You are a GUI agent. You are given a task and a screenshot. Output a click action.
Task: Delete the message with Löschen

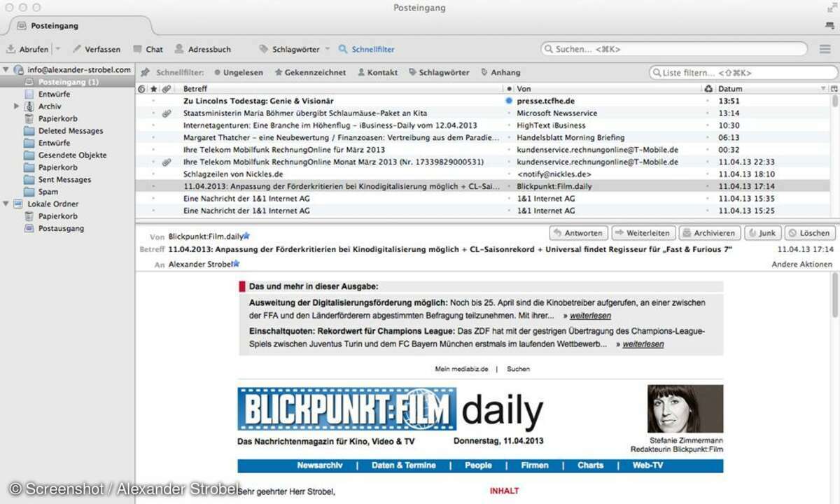809,233
